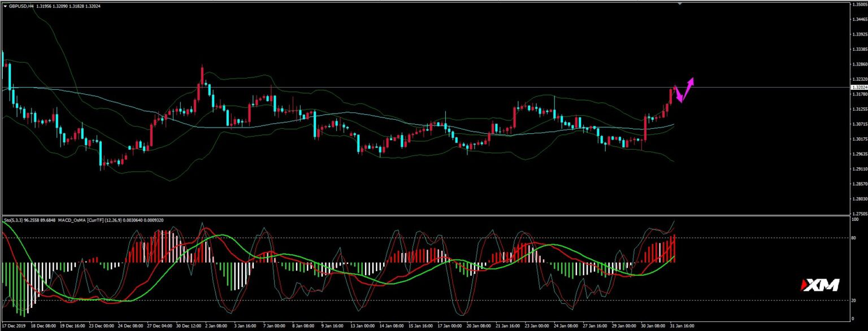Click the 1.30175 price axis label
Viewport: 868px width, 331px height.
859,139
